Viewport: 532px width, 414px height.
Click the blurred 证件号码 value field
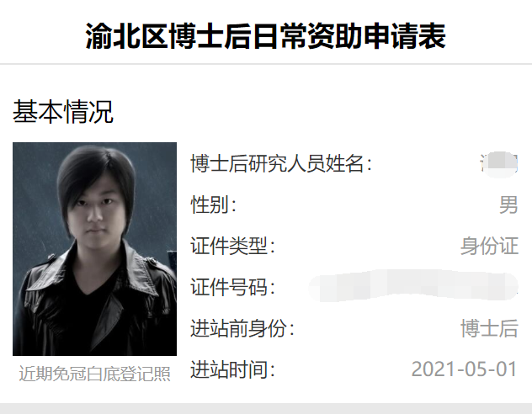tap(413, 286)
